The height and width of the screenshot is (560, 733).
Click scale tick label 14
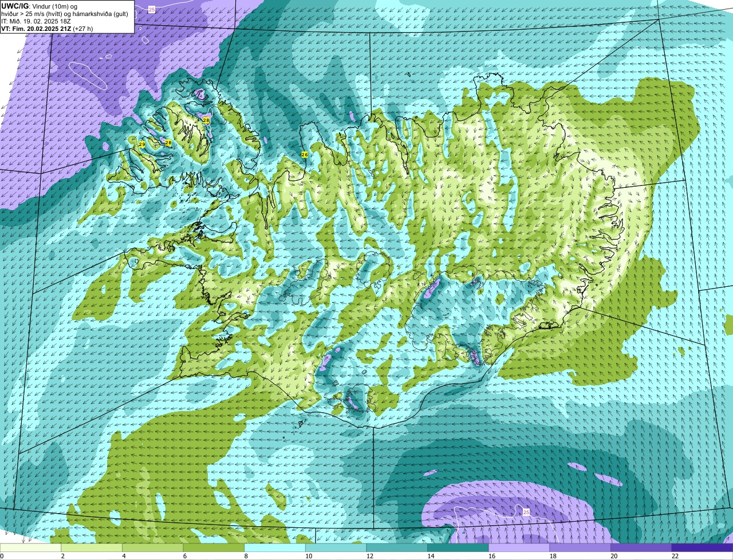pos(431,556)
